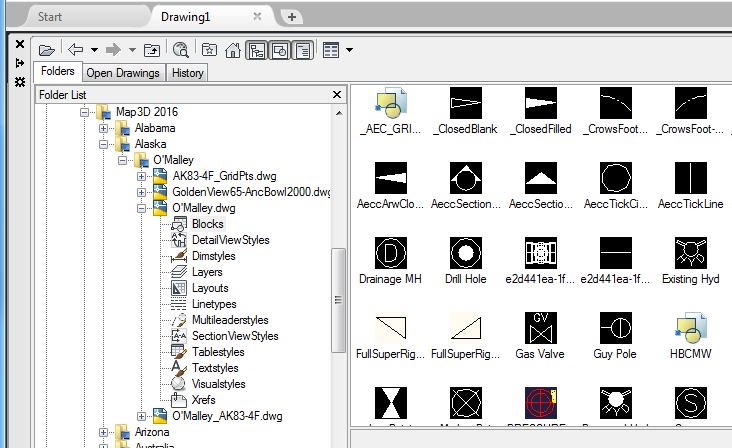The height and width of the screenshot is (448, 732).
Task: Open the palette properties gear icon
Action: pos(20,82)
